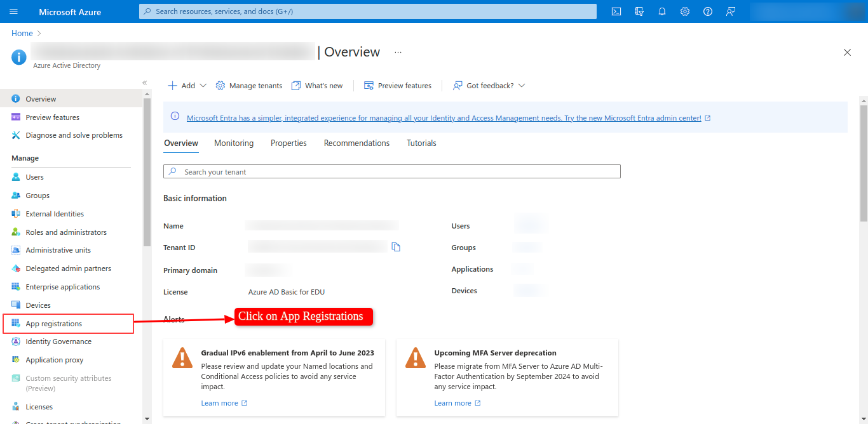Click the main page vertical scrollbar
868x424 pixels.
(864, 164)
